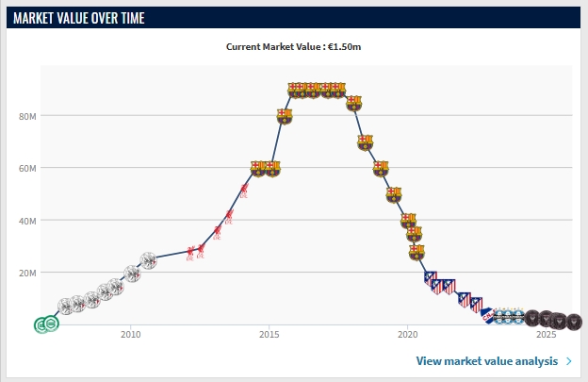Click the chevron arrow beside market value analysis
This screenshot has height=382, width=588.
569,361
